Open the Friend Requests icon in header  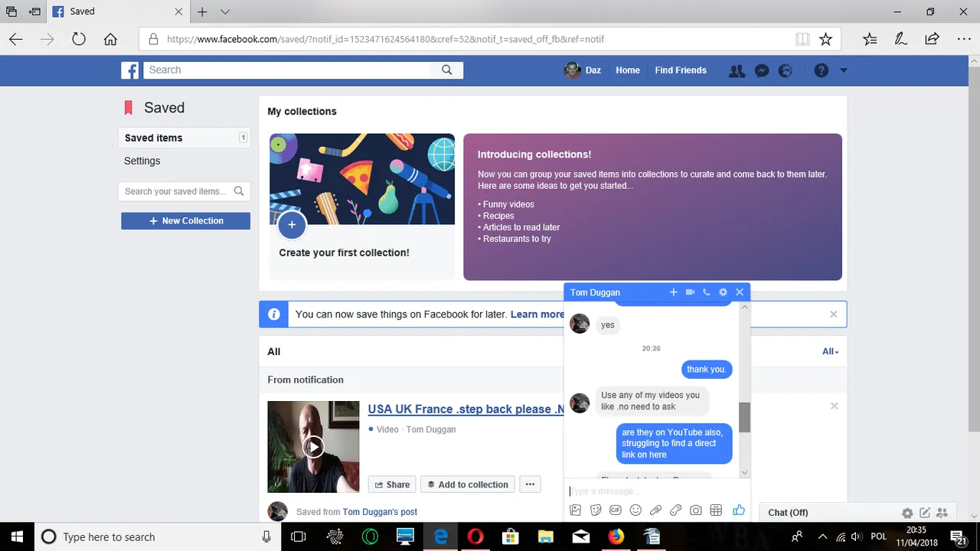pyautogui.click(x=737, y=70)
